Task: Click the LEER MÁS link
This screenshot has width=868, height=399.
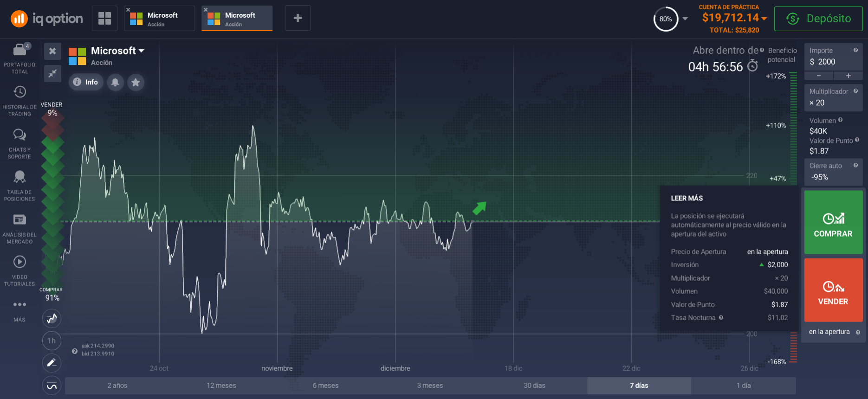Action: (687, 198)
